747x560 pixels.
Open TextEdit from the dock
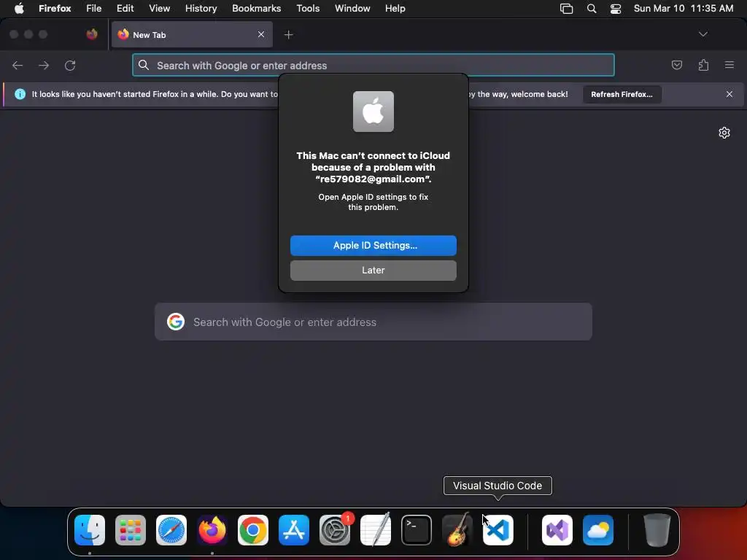(x=376, y=530)
